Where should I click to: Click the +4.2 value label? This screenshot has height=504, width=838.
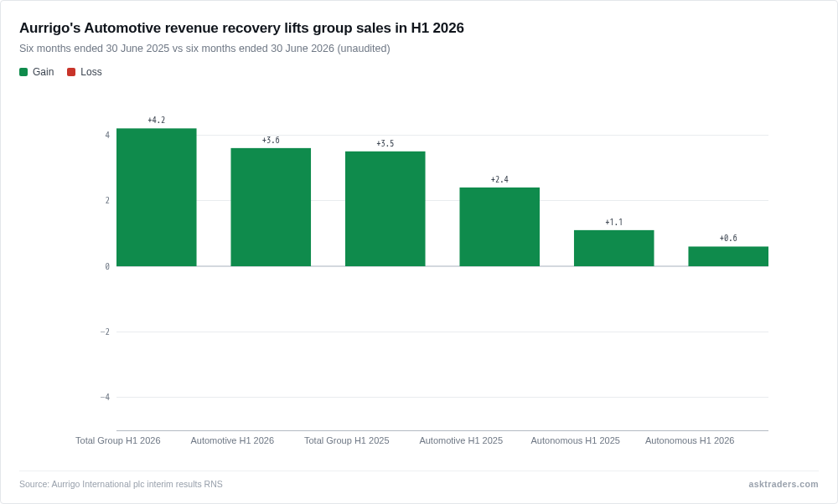pyautogui.click(x=157, y=120)
